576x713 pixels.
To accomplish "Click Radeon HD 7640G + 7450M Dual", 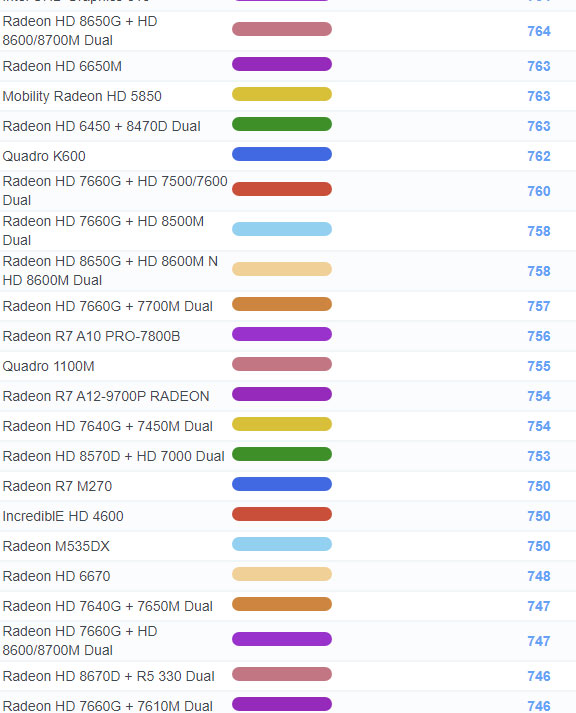I will click(x=108, y=426).
